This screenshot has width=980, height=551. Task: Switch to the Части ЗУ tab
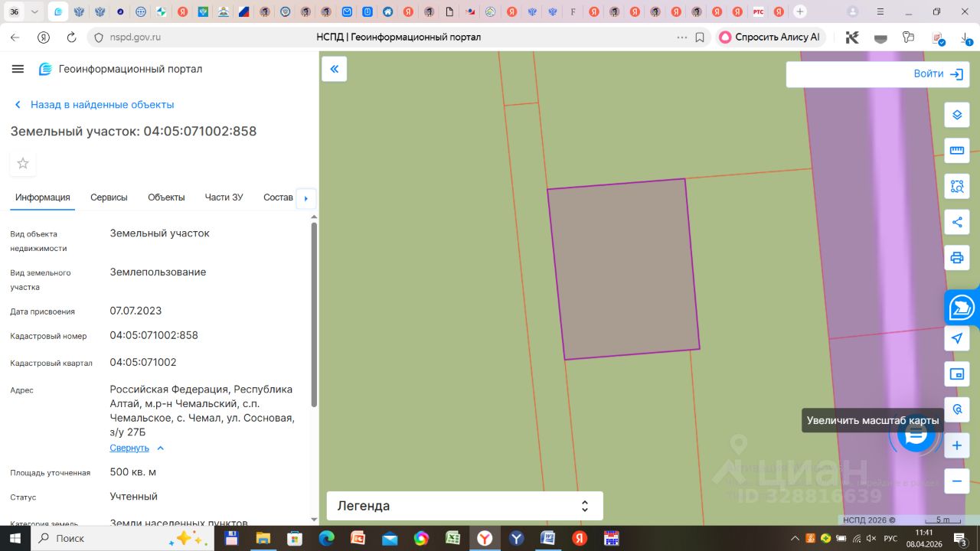coord(224,197)
